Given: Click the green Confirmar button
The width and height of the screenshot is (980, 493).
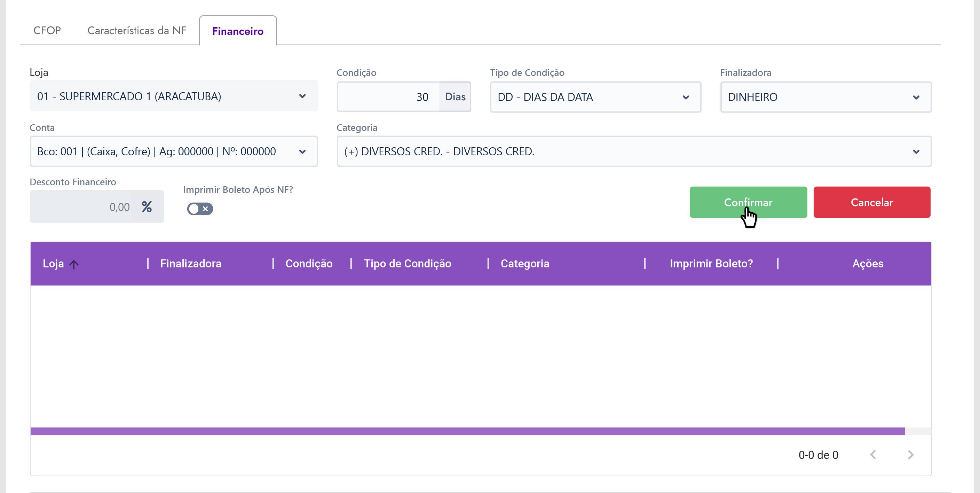Looking at the screenshot, I should [748, 202].
